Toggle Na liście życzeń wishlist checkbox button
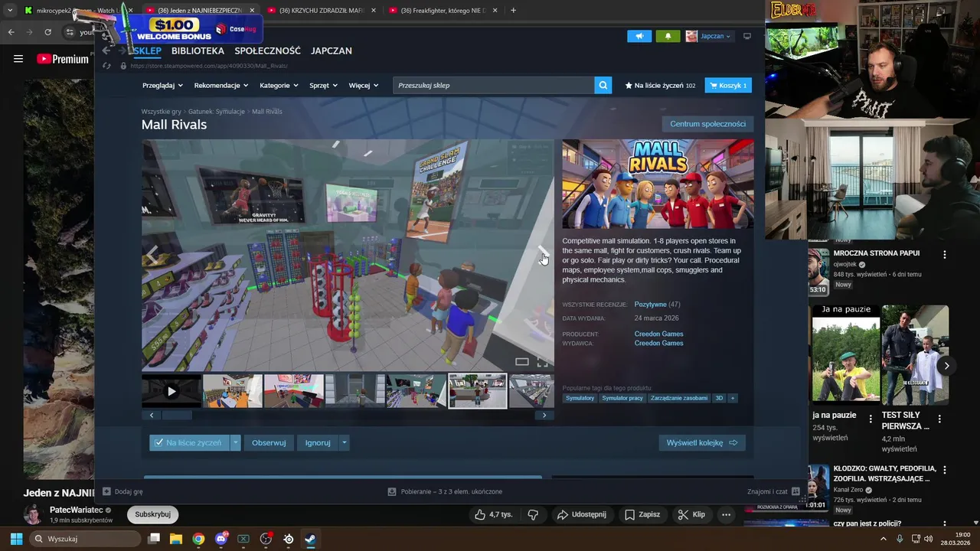980x551 pixels. point(189,442)
